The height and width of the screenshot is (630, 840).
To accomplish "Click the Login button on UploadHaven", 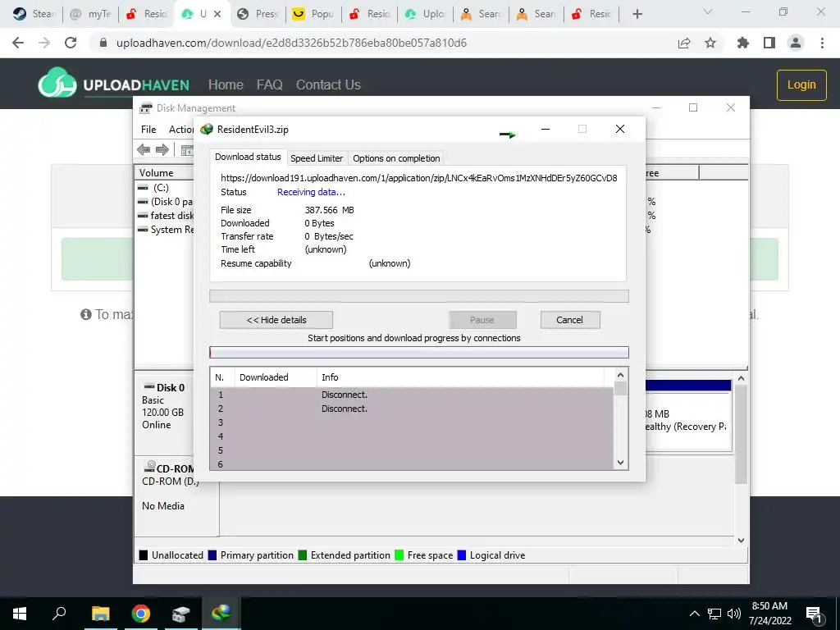I will point(801,84).
